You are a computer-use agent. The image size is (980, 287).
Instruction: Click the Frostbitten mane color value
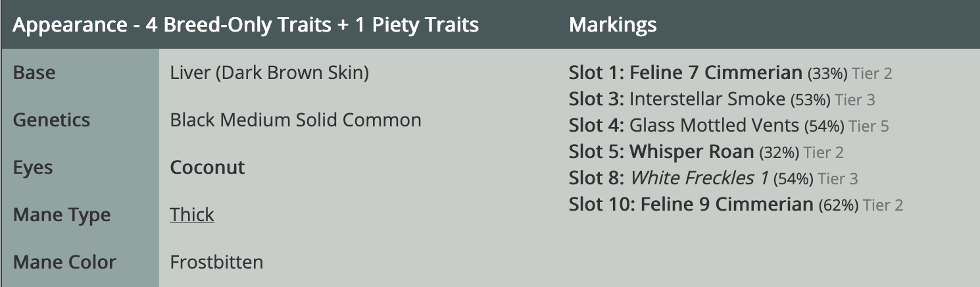point(216,262)
